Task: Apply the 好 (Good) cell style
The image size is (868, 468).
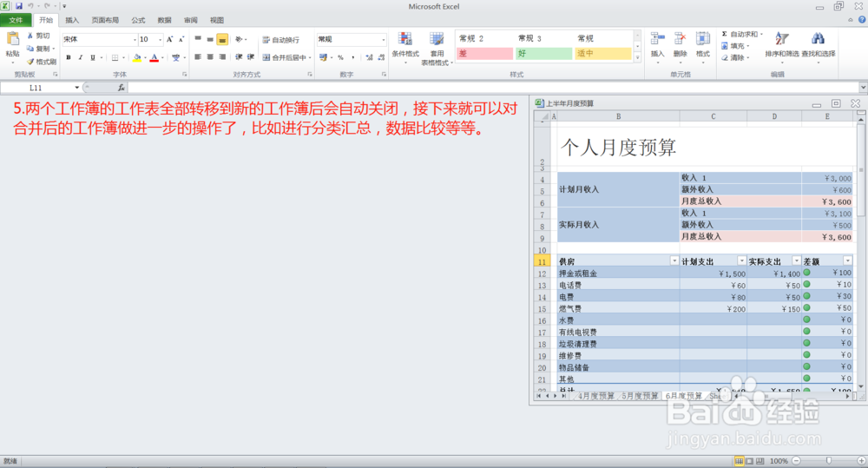Action: (543, 54)
